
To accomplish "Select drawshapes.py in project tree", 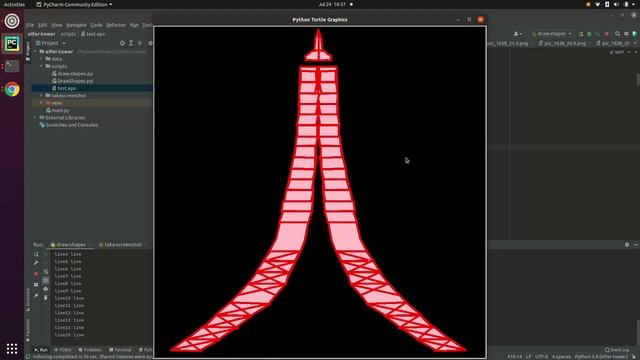I will (73, 73).
